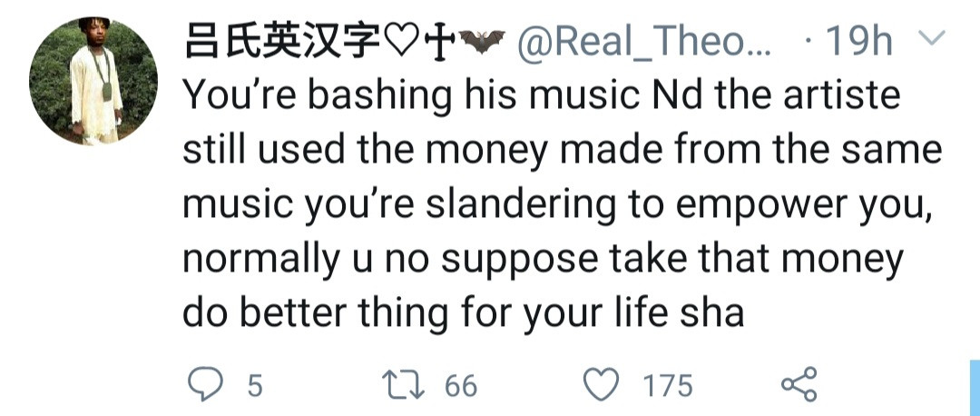Open the Chinese-character display name profile
Viewport: 980px width, 416px height.
[279, 42]
